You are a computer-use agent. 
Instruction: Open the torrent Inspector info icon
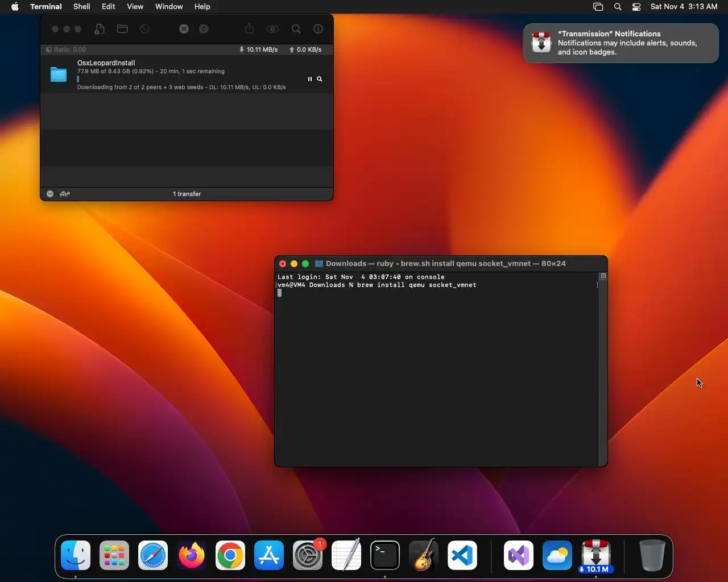[x=318, y=29]
